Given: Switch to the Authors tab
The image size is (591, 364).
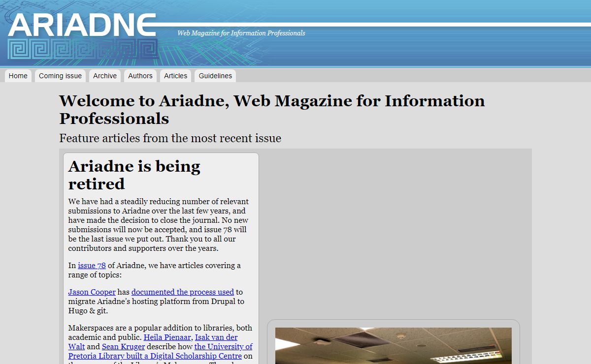Looking at the screenshot, I should 140,76.
